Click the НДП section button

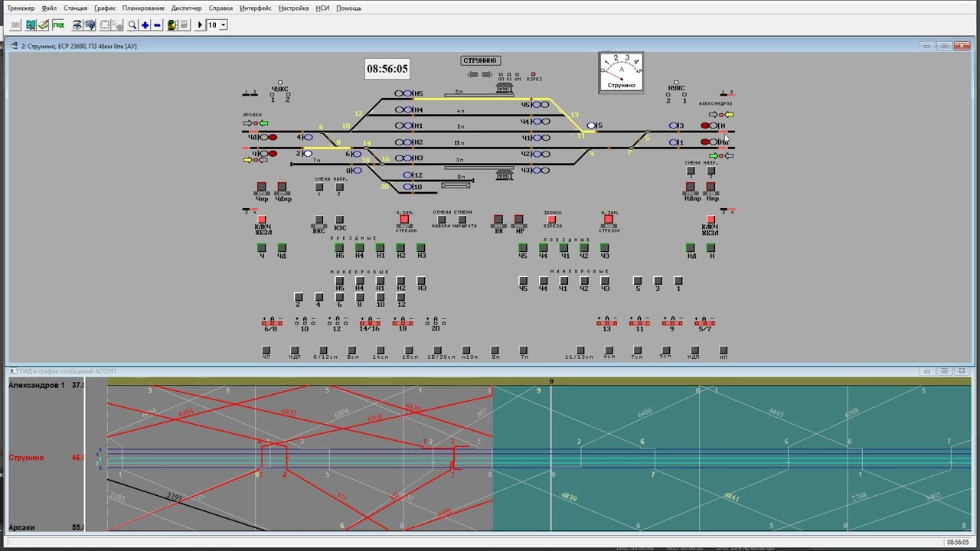(x=694, y=350)
